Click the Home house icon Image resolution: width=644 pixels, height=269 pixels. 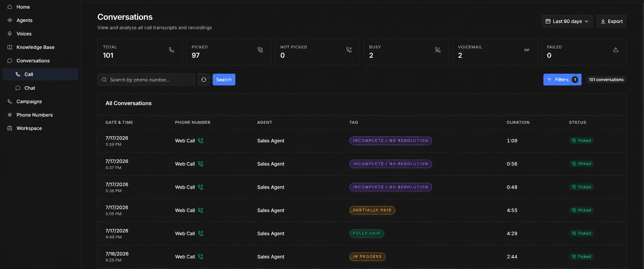click(10, 7)
